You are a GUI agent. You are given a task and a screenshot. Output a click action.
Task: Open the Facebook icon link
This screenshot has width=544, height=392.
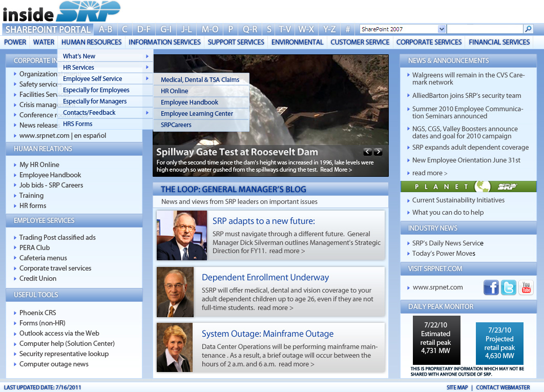point(491,287)
